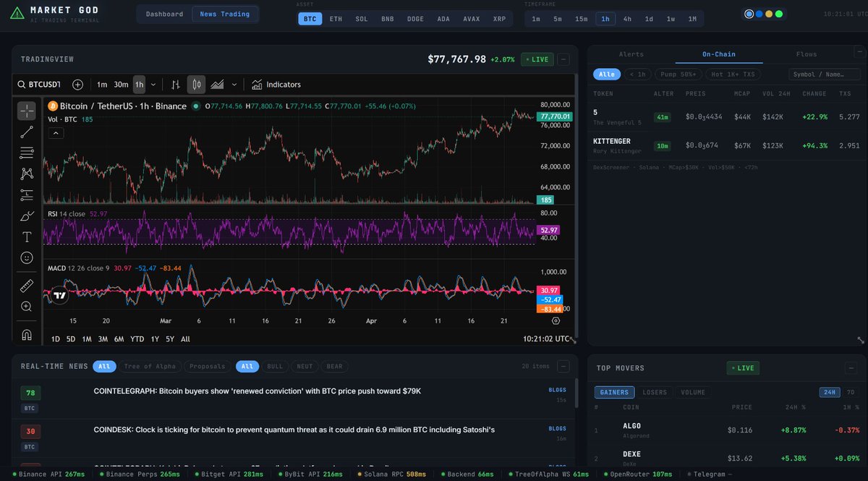868x481 pixels.
Task: Open the Flows tab
Action: [807, 54]
